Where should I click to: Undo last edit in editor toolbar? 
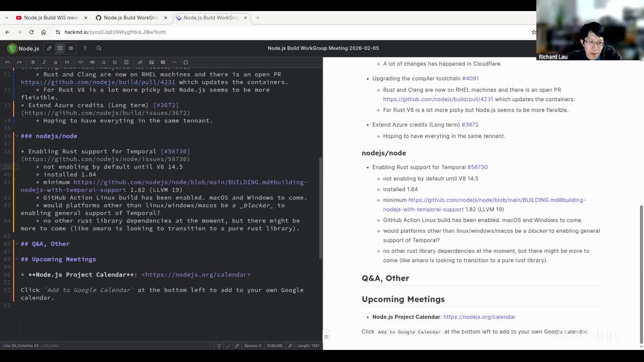(x=8, y=62)
